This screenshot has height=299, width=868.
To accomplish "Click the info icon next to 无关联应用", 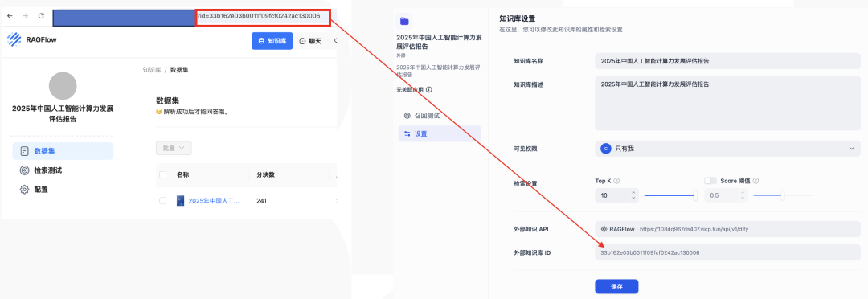I will [429, 89].
